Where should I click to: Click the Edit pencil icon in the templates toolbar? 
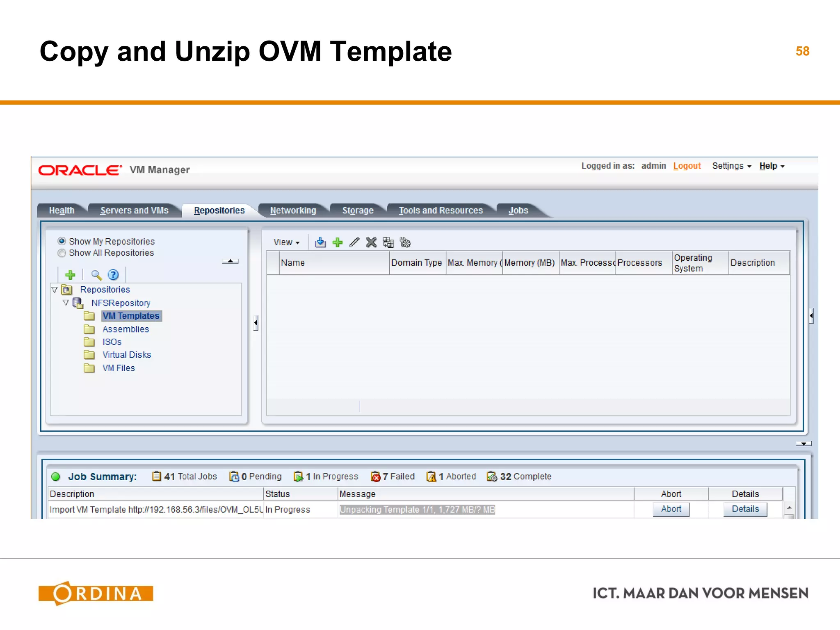coord(354,242)
